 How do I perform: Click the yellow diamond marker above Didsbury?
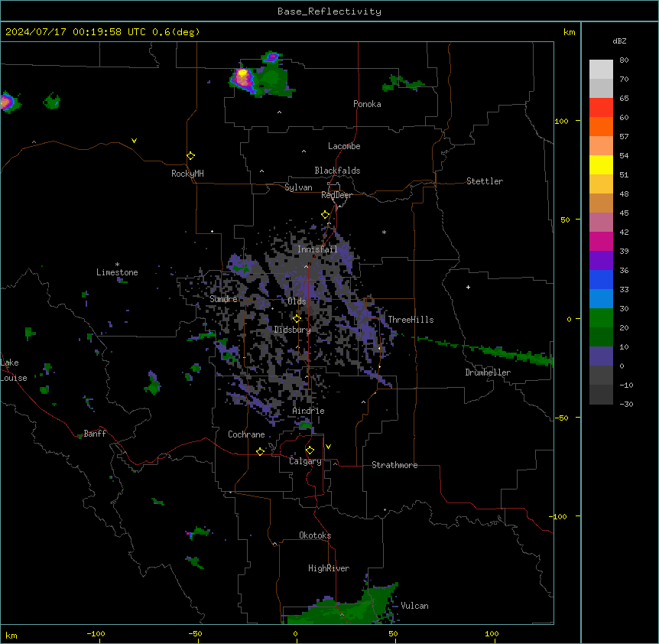click(x=297, y=319)
